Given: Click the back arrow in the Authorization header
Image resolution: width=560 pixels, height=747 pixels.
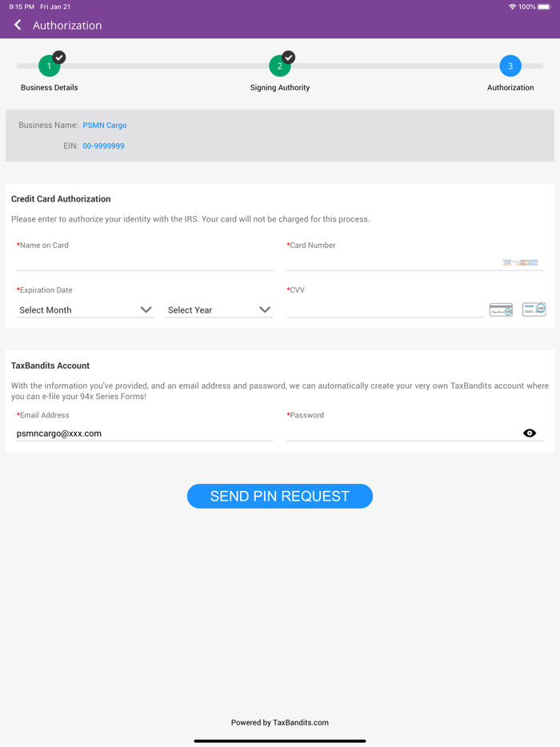Looking at the screenshot, I should 17,25.
